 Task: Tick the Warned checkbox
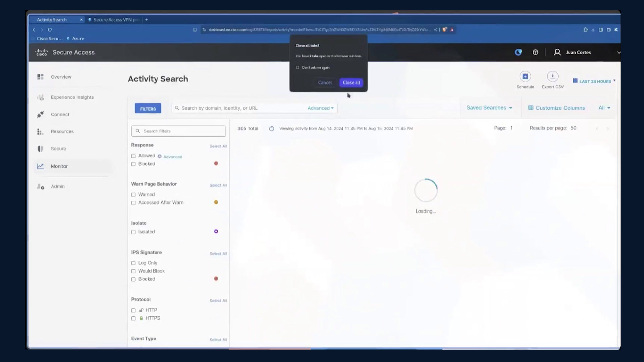(133, 195)
